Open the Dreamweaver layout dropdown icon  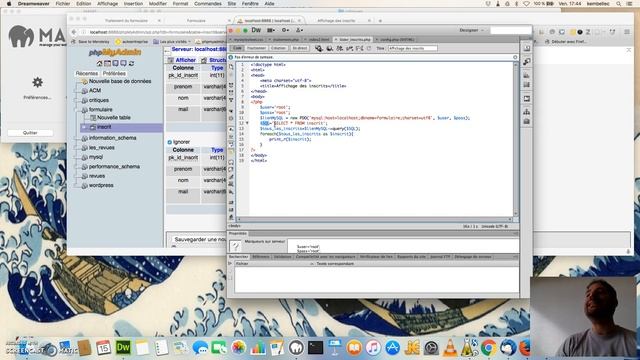[x=271, y=30]
